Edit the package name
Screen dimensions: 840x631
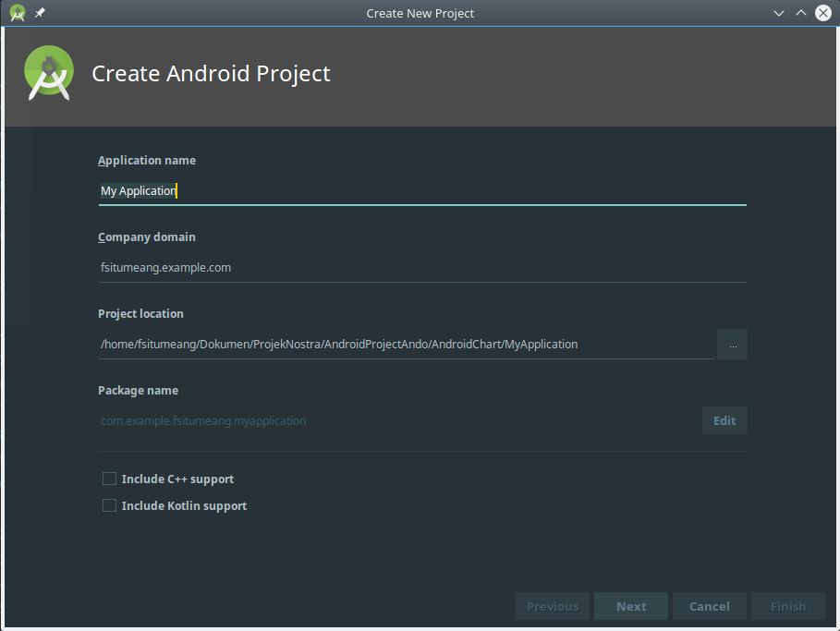[x=724, y=420]
